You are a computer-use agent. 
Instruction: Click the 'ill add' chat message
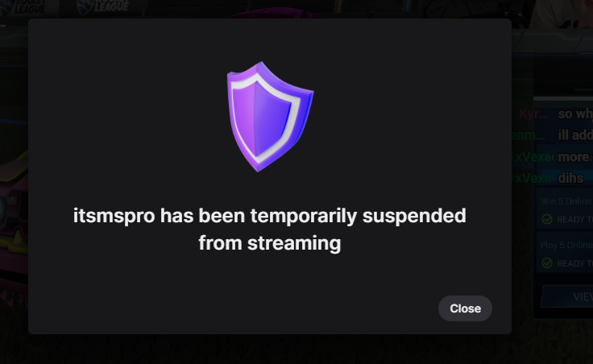pyautogui.click(x=575, y=135)
